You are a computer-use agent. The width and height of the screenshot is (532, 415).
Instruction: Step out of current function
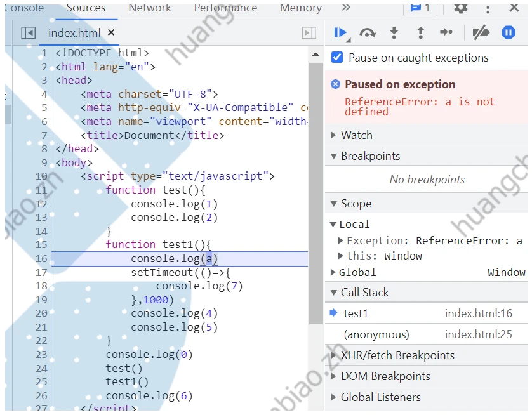tap(420, 33)
